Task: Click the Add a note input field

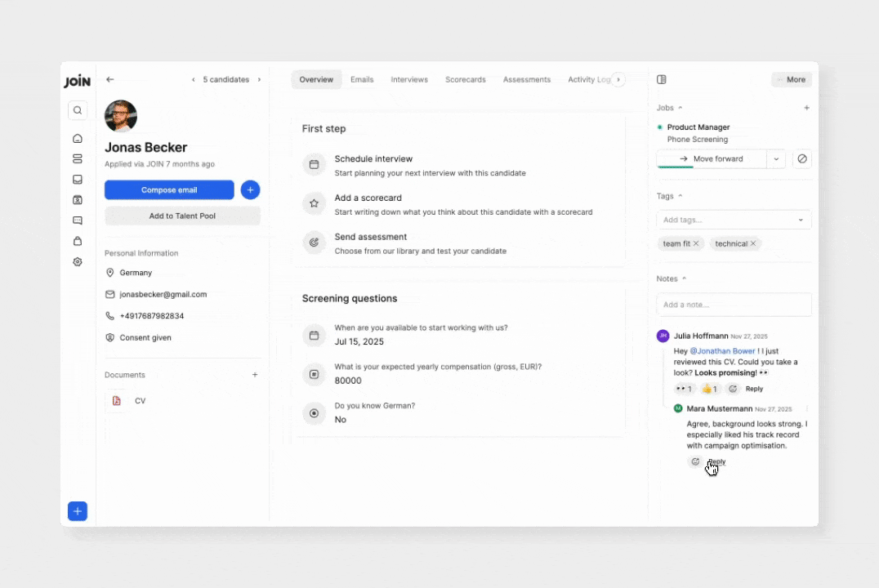Action: pos(734,305)
